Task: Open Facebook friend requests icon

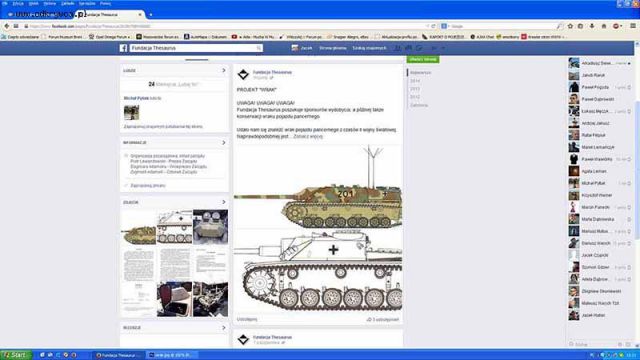Action: pyautogui.click(x=398, y=48)
